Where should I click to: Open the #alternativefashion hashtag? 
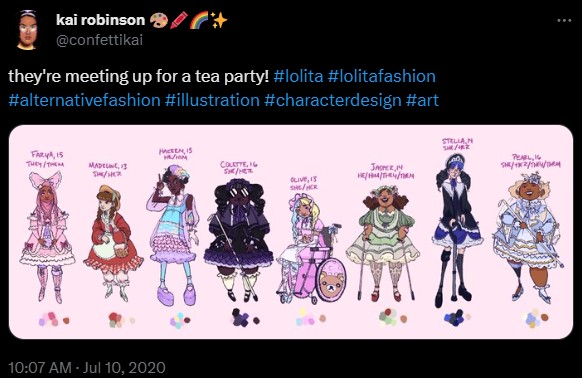tap(84, 100)
